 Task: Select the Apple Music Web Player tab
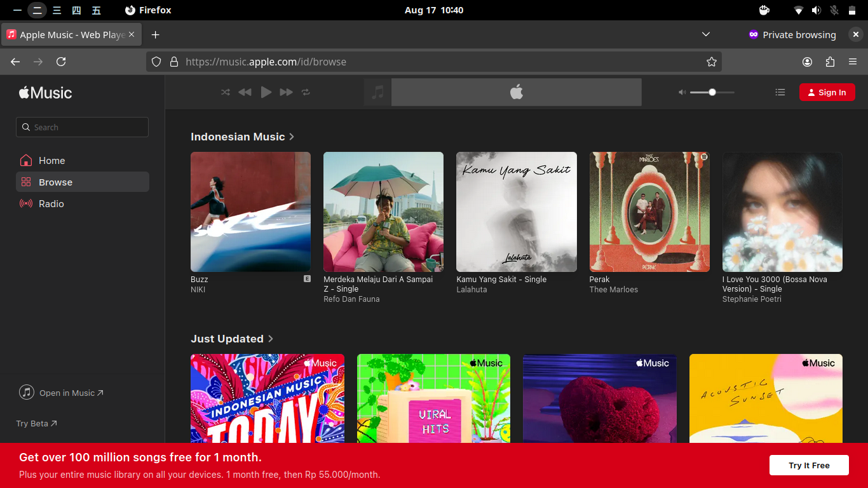click(x=72, y=35)
